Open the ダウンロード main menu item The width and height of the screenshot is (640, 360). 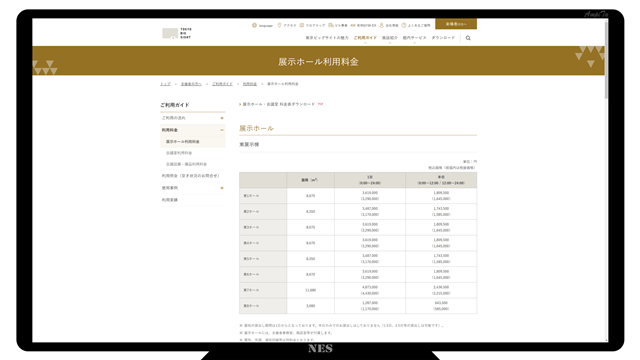[443, 38]
